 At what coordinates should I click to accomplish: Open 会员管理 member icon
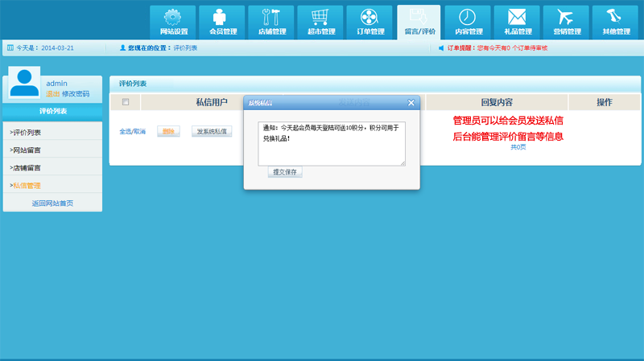coord(221,17)
